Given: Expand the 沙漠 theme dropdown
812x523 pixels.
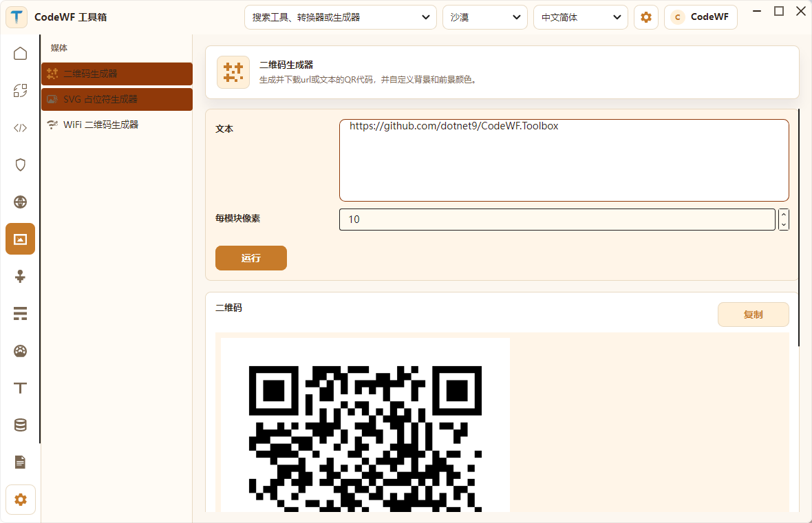Looking at the screenshot, I should tap(484, 17).
